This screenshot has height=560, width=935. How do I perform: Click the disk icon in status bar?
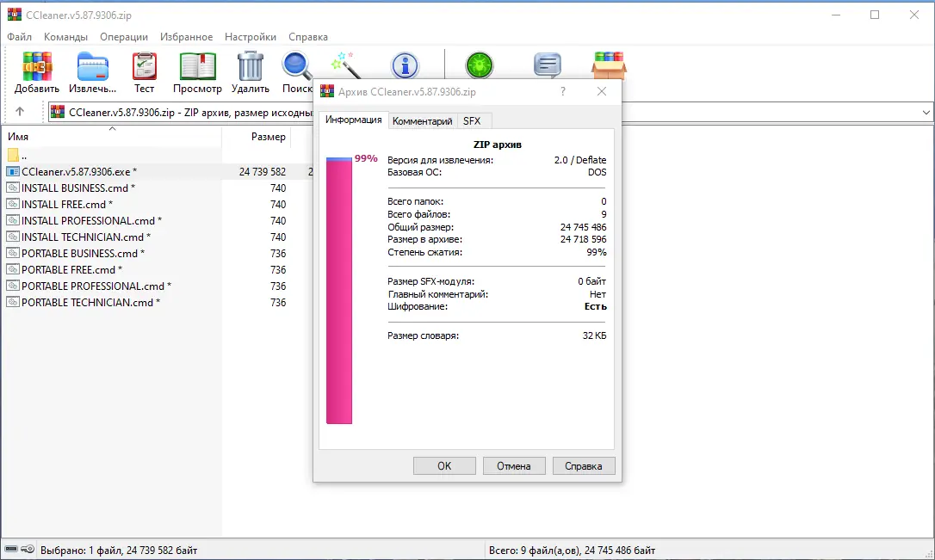[x=11, y=550]
